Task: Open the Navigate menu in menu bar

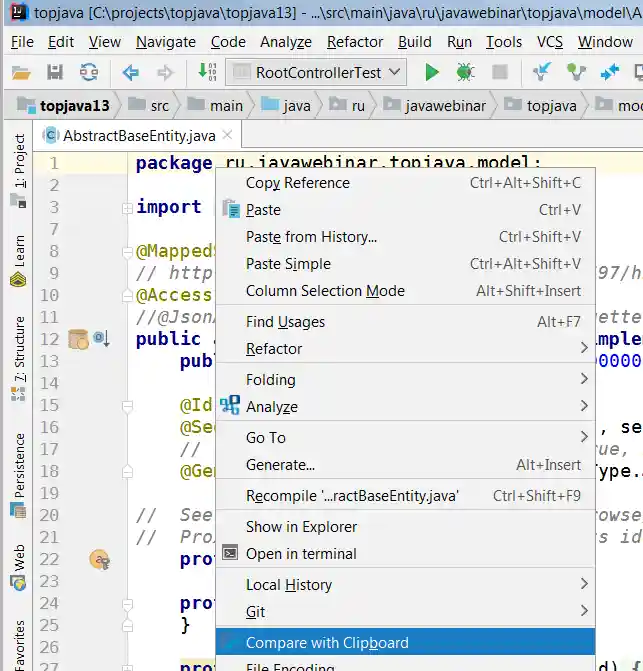Action: (x=166, y=42)
